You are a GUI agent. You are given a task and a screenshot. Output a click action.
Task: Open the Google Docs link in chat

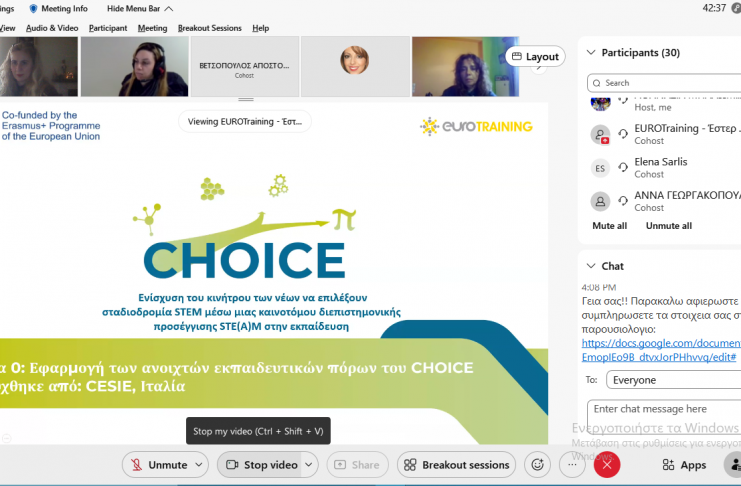click(x=661, y=350)
